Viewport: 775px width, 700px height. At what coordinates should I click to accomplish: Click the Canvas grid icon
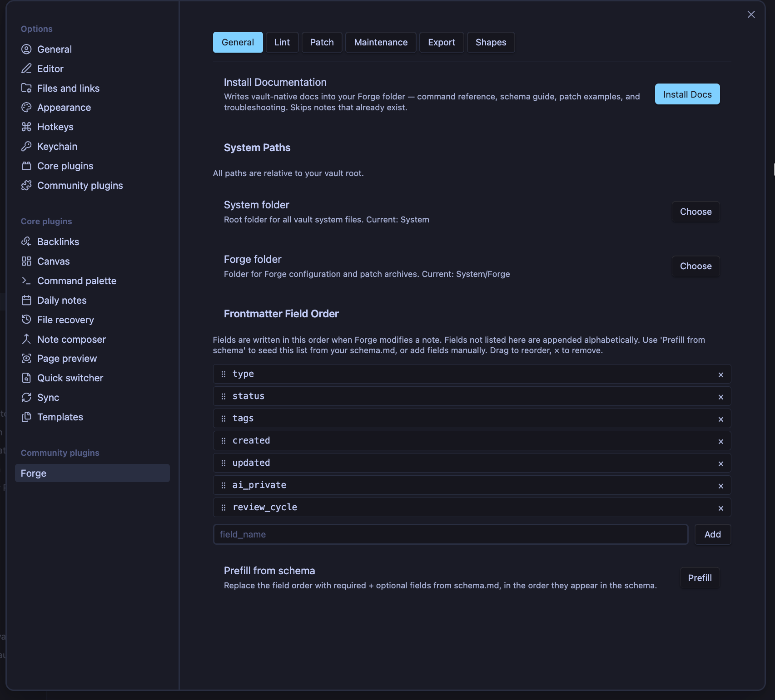26,261
